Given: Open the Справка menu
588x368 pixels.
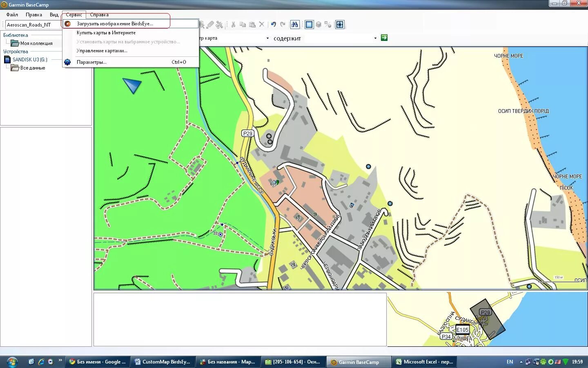Looking at the screenshot, I should pyautogui.click(x=99, y=15).
